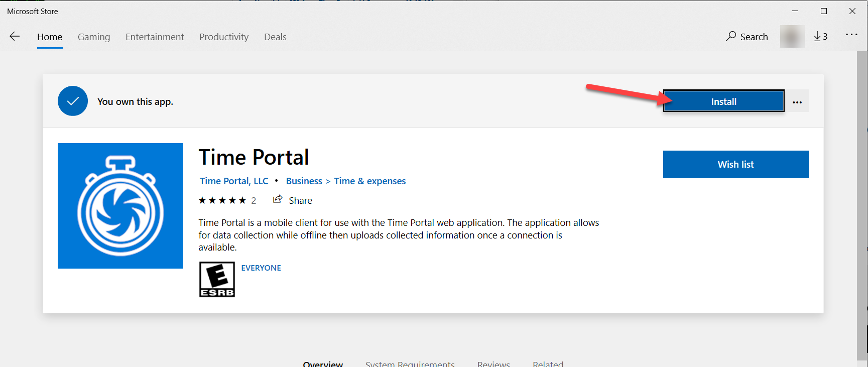Screen dimensions: 868x367
Task: Select the Reviews section tab
Action: (493, 363)
